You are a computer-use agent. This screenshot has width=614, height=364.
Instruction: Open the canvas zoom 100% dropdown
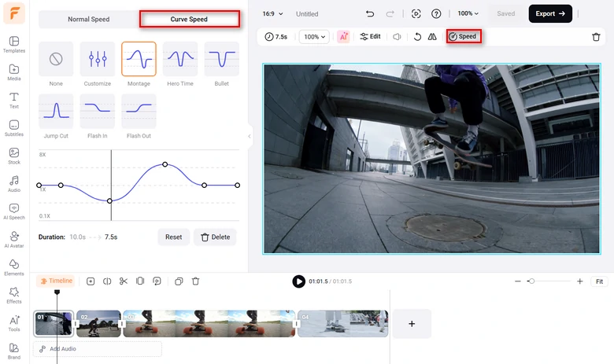[x=468, y=13]
